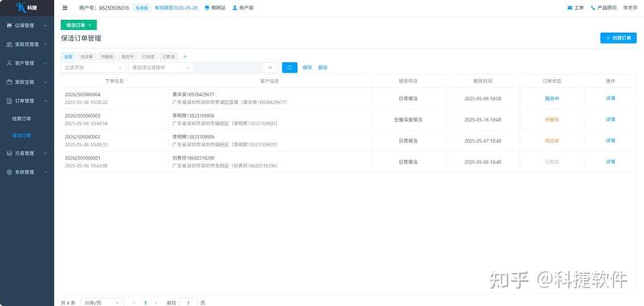This screenshot has height=306, width=644.
Task: Click the 全屋深度保洁 service cell
Action: [408, 119]
